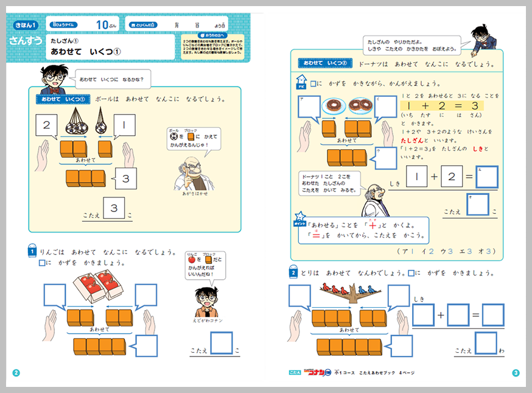The height and width of the screenshot is (393, 532).
Task: Click the とりくんだ日 date label
Action: 144,25
